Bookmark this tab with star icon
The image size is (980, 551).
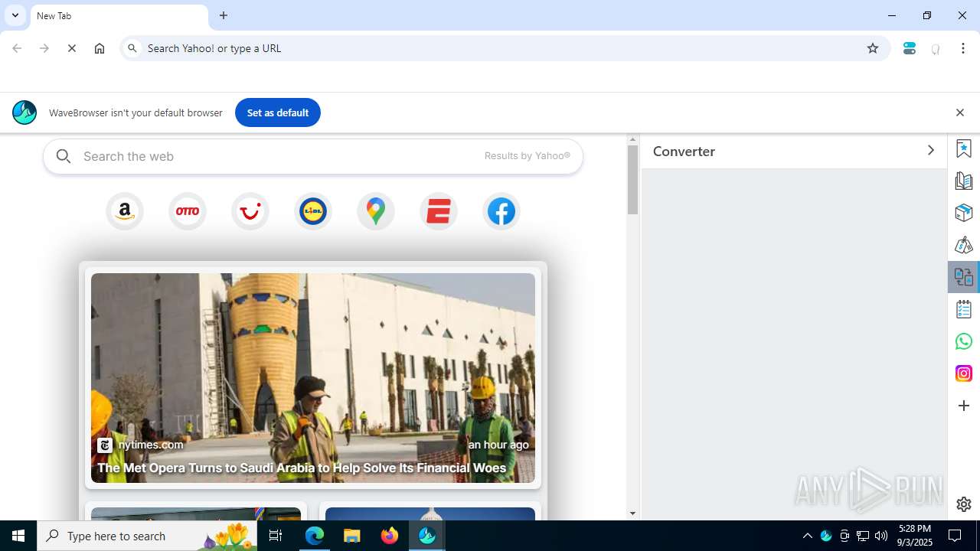point(873,48)
